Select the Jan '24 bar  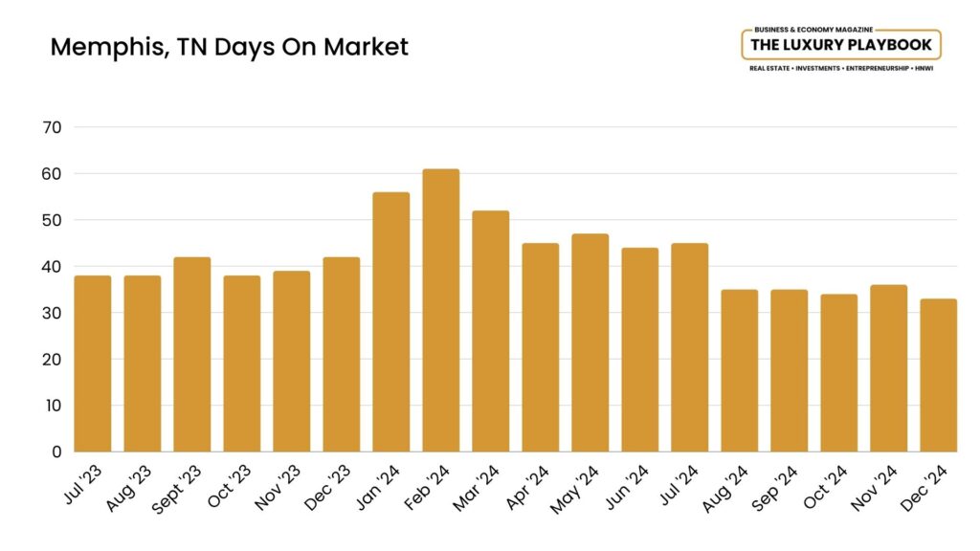[x=391, y=321]
